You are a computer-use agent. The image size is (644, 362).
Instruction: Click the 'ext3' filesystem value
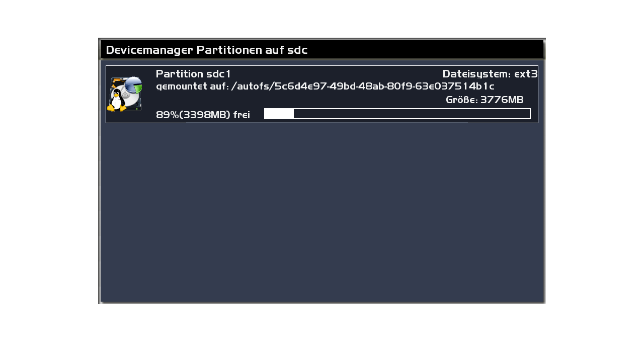pyautogui.click(x=526, y=74)
